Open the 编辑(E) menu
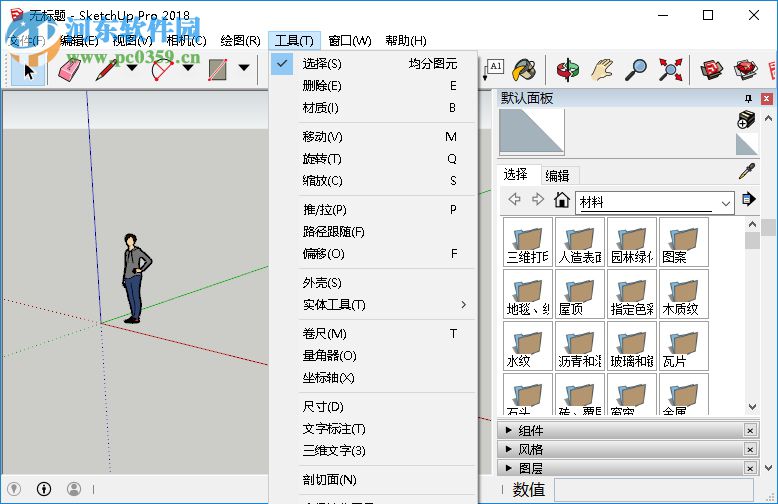 pos(79,41)
